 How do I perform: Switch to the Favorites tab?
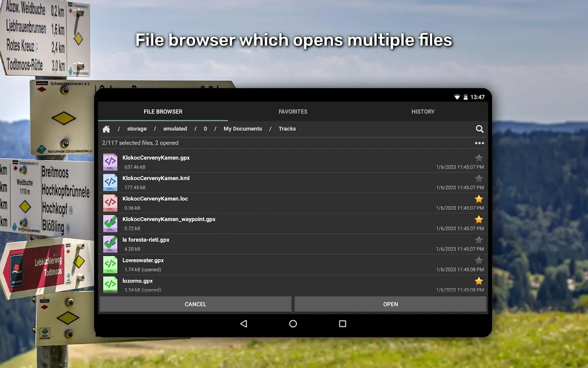(x=293, y=112)
